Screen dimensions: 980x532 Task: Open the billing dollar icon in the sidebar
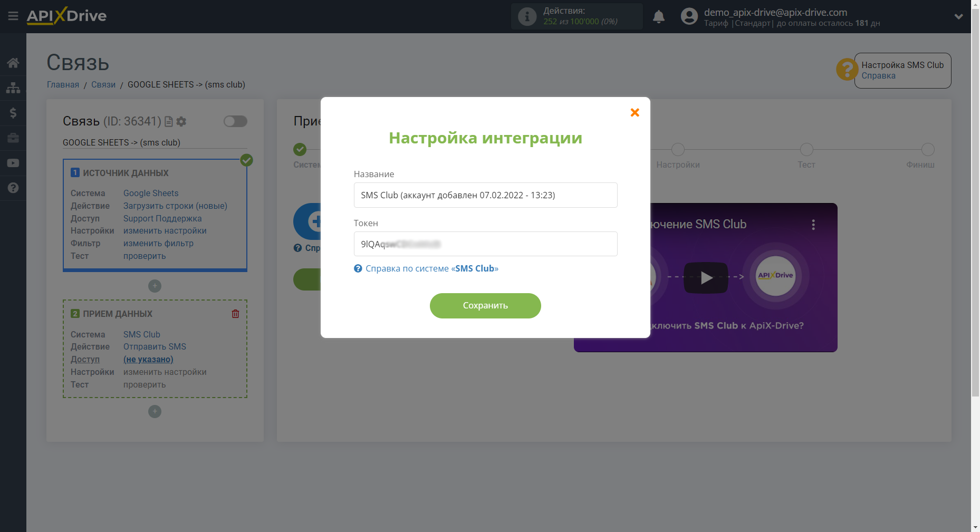tap(13, 113)
